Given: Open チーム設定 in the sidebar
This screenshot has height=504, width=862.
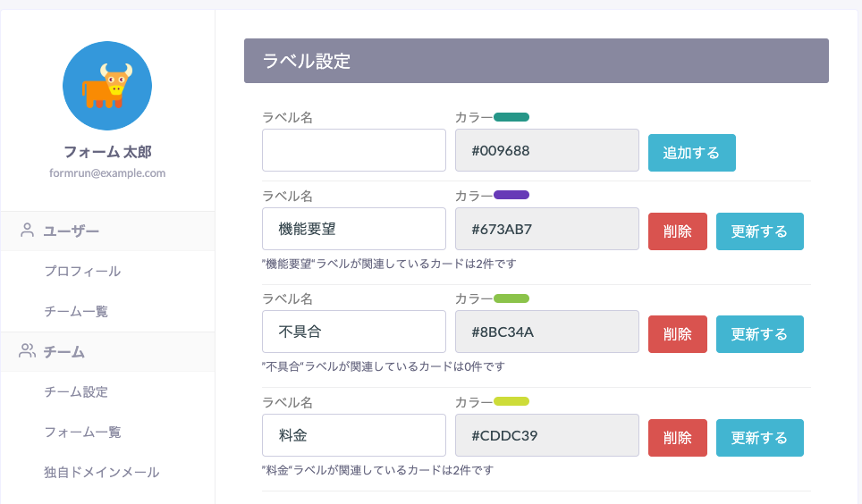Looking at the screenshot, I should tap(76, 392).
